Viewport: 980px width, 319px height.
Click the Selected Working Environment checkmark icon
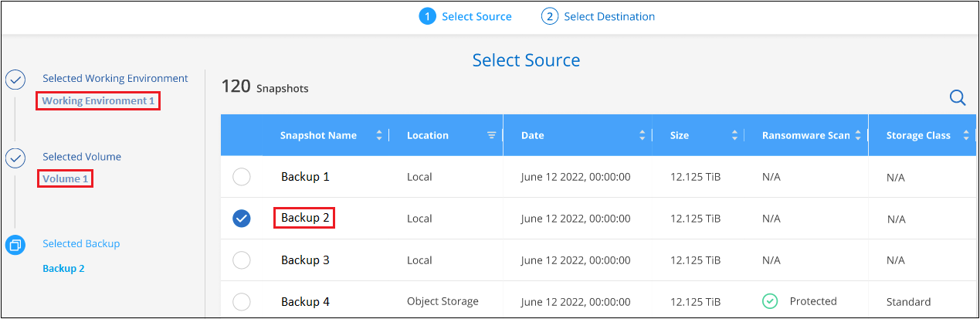[16, 80]
